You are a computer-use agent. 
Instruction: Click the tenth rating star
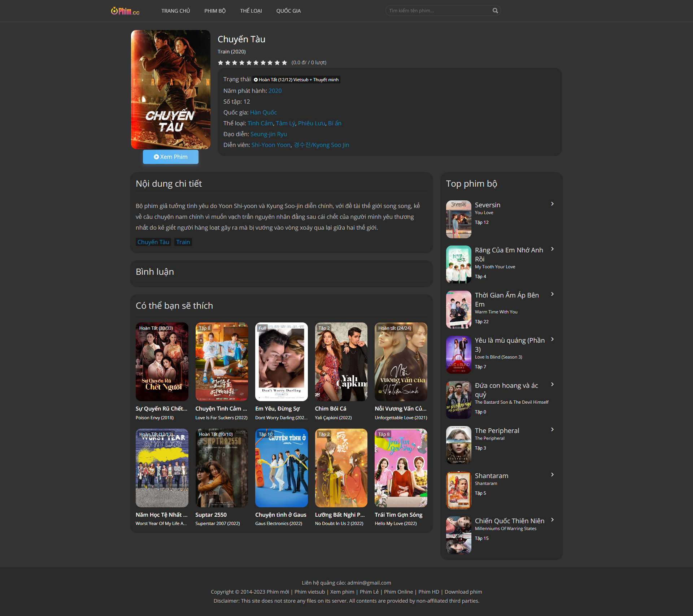tap(284, 62)
